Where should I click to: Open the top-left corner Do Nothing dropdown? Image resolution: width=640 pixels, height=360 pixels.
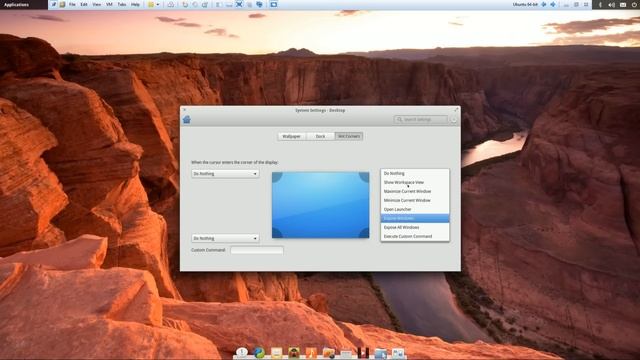click(x=225, y=173)
